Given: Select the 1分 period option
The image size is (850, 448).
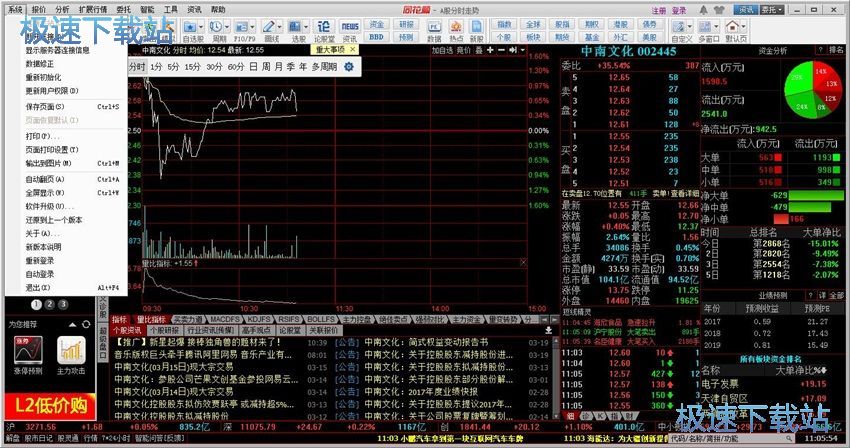Looking at the screenshot, I should pos(156,67).
